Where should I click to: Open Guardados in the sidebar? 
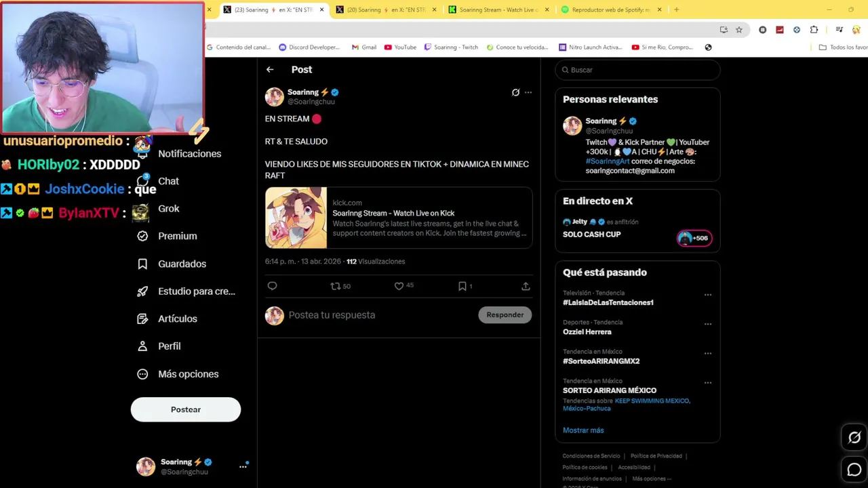pos(172,264)
